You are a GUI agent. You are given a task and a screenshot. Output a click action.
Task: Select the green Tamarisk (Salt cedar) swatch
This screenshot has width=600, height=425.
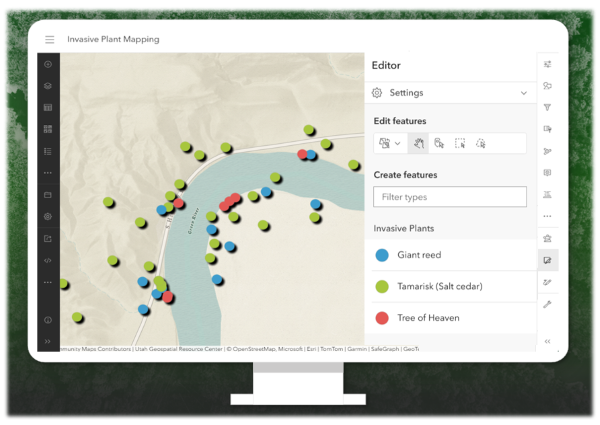(x=382, y=287)
